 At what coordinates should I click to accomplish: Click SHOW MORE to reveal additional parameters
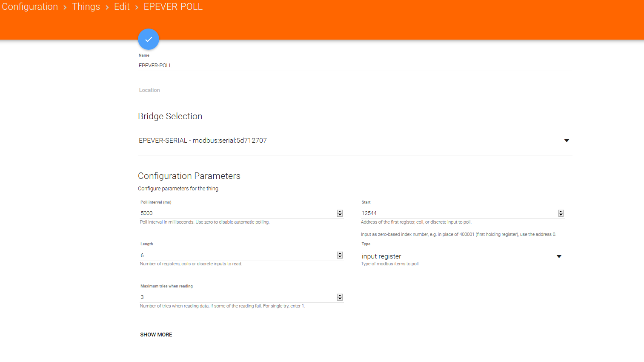pyautogui.click(x=156, y=335)
